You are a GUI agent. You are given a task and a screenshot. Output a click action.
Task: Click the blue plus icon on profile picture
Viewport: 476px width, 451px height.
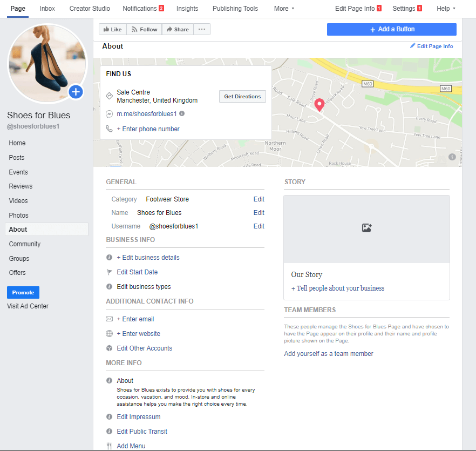[76, 92]
